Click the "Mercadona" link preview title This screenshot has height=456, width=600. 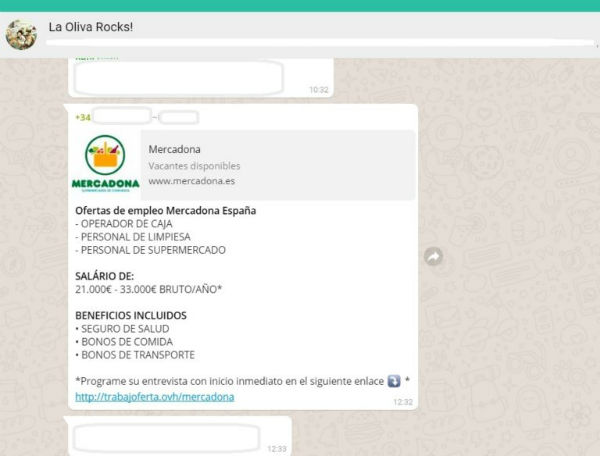pos(174,150)
